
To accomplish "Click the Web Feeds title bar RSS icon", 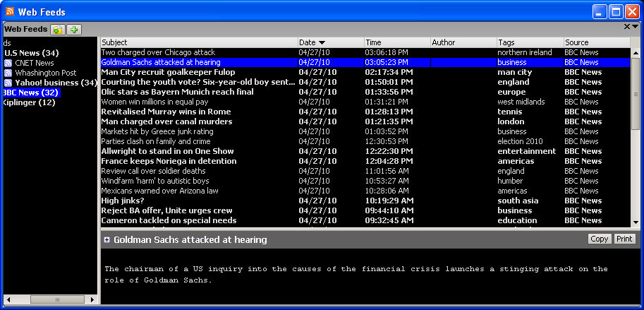I will pos(9,11).
